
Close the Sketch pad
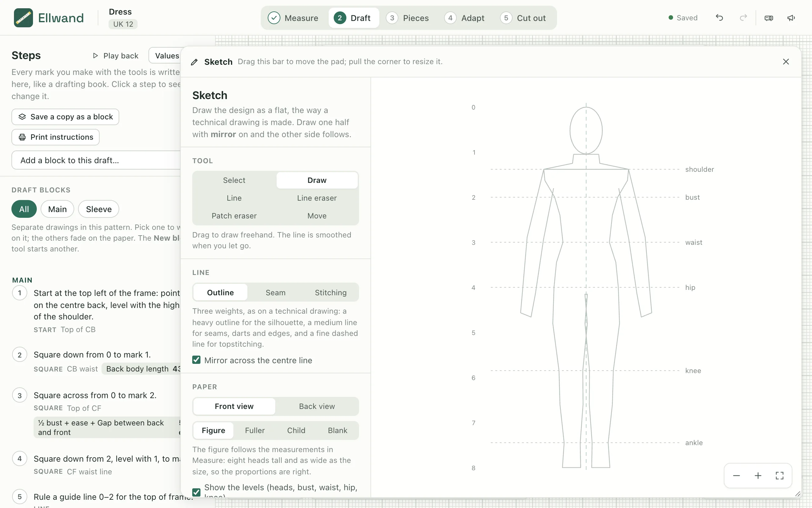pos(785,62)
